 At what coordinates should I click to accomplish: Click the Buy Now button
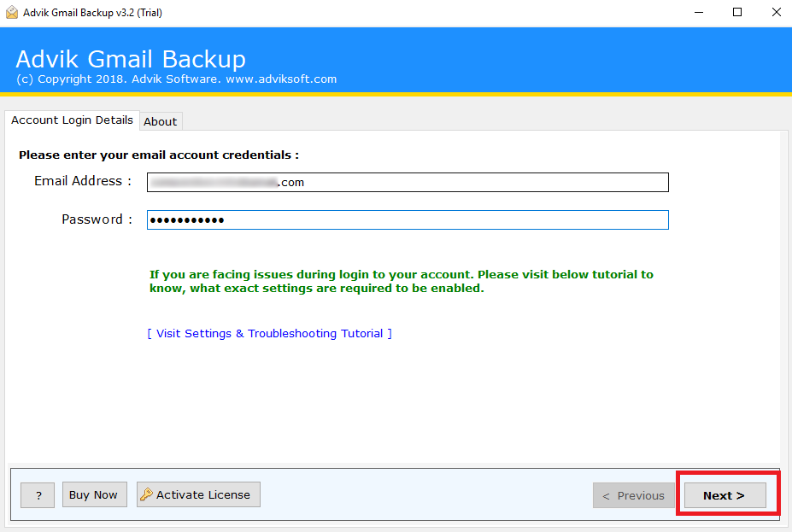click(95, 494)
